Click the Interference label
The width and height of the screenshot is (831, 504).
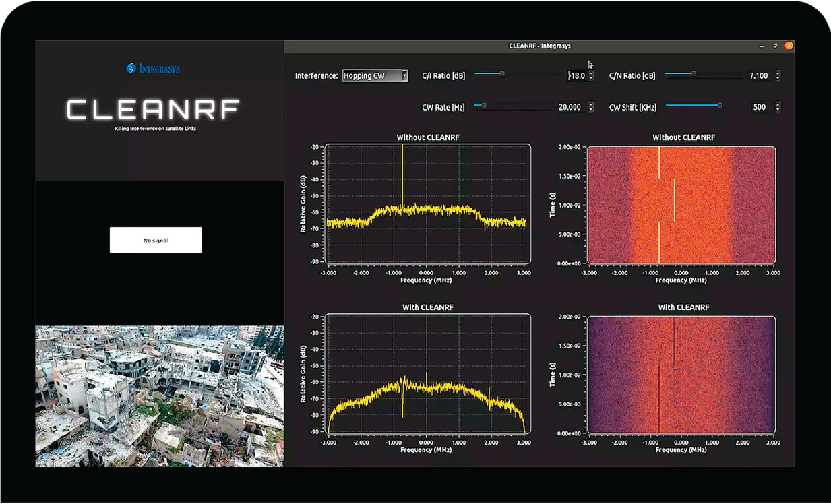tap(316, 76)
